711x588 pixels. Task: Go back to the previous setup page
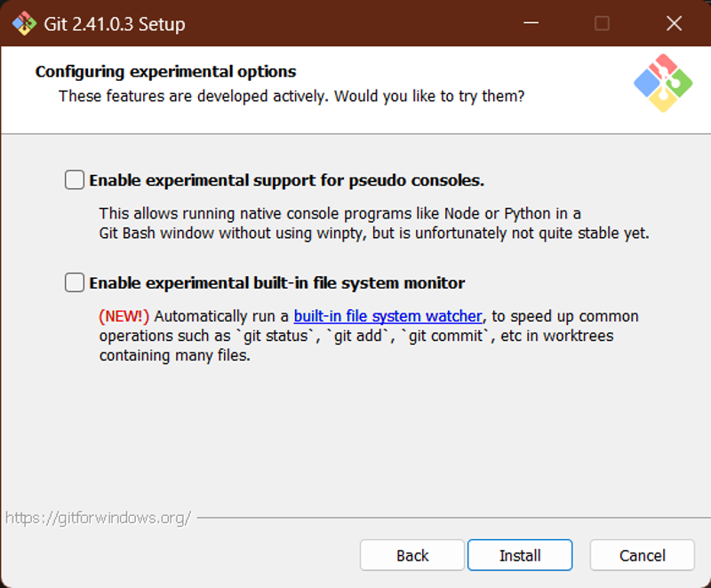pos(412,555)
